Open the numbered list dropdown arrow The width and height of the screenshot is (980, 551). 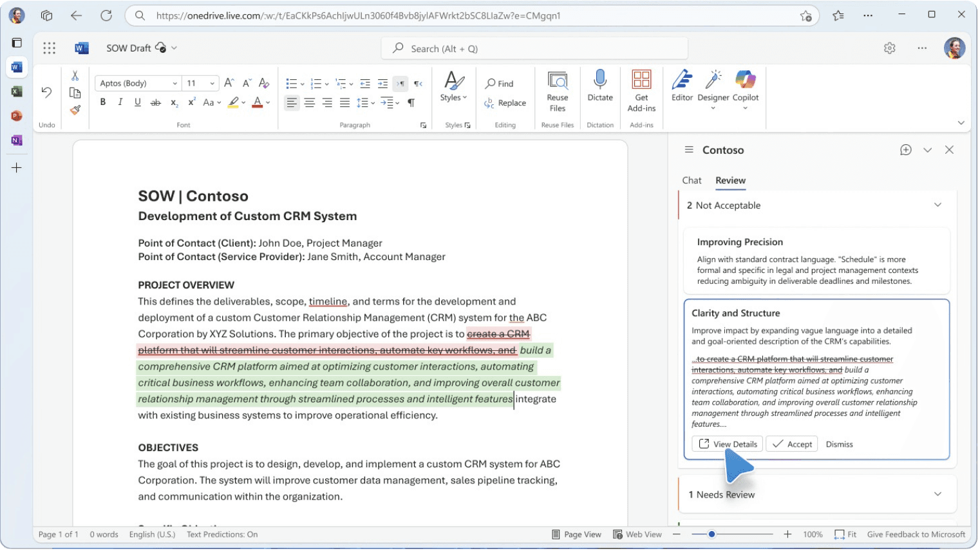click(327, 84)
